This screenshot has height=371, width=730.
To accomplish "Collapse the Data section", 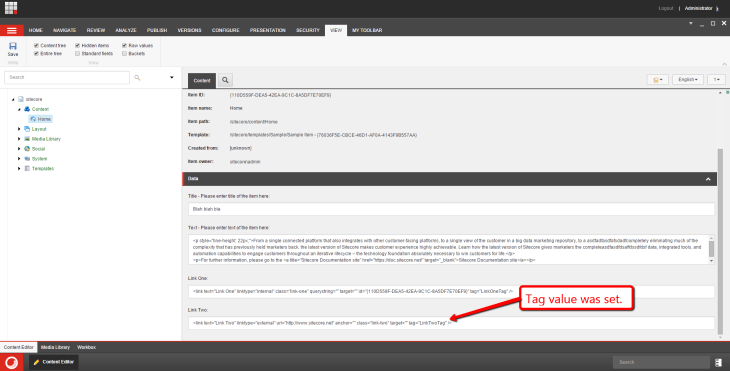I will [708, 179].
